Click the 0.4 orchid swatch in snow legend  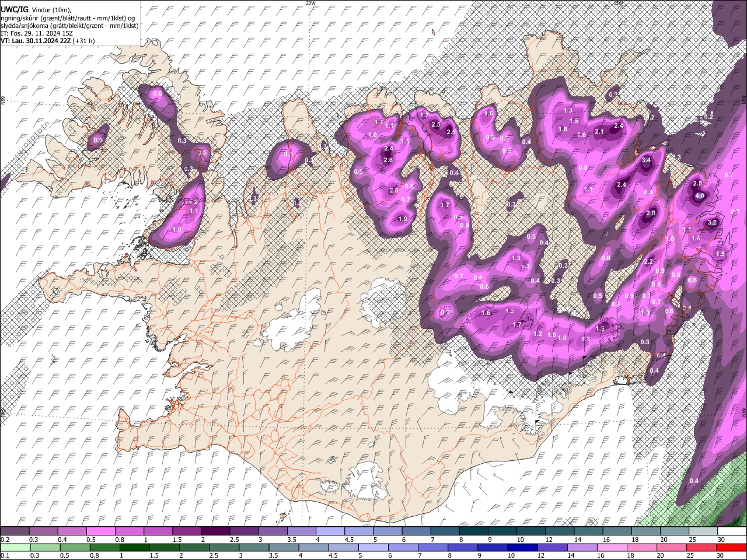(x=71, y=531)
